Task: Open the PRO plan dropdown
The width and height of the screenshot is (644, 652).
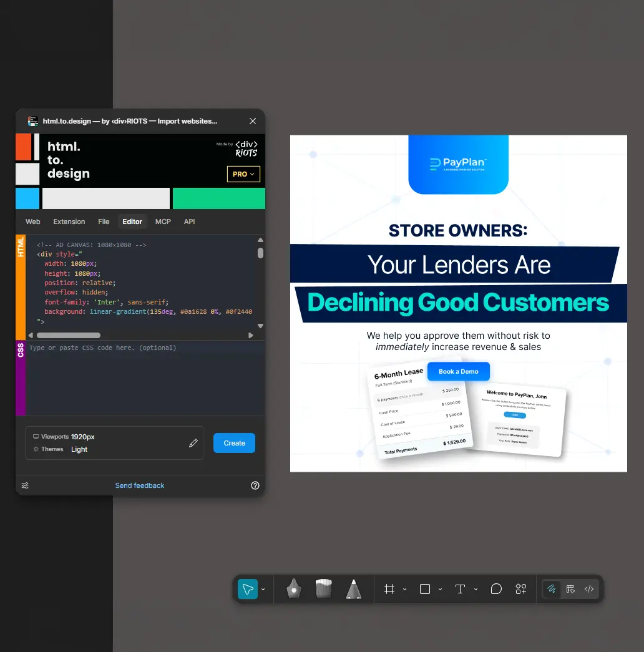Action: [243, 174]
